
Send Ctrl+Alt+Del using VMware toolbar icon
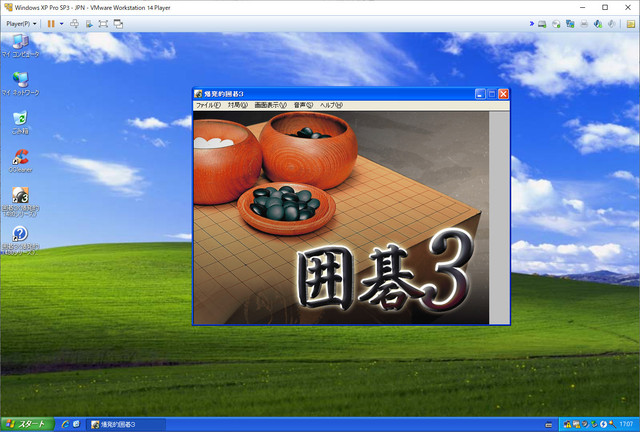pos(74,24)
